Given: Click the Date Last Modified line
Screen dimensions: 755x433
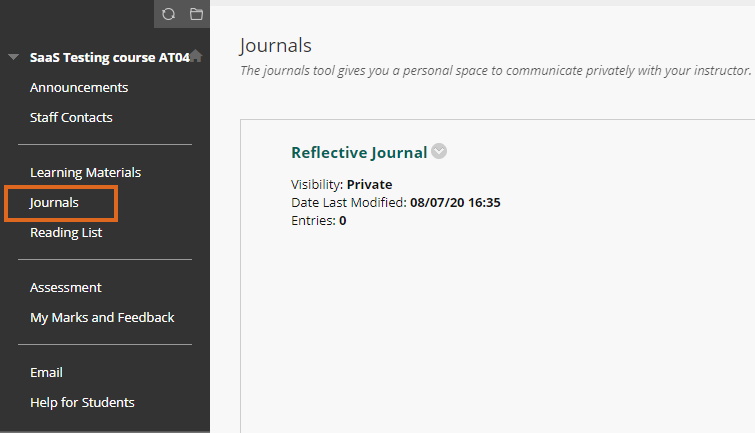Looking at the screenshot, I should (396, 202).
